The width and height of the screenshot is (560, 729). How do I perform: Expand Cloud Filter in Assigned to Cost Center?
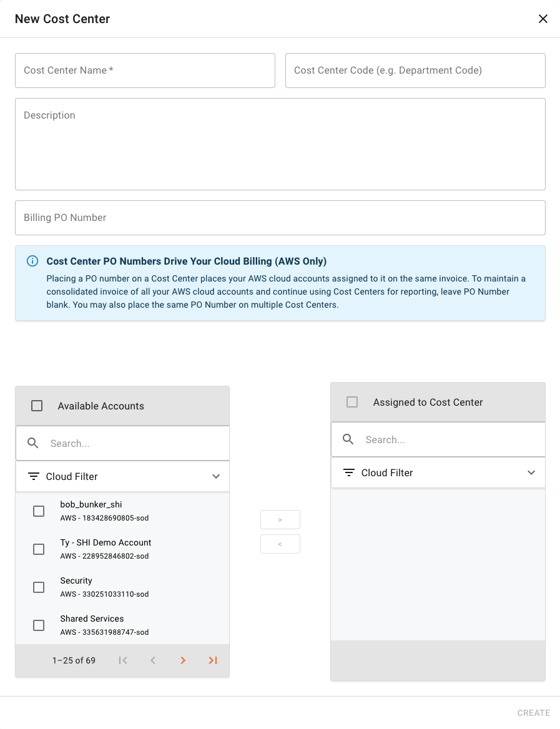531,472
